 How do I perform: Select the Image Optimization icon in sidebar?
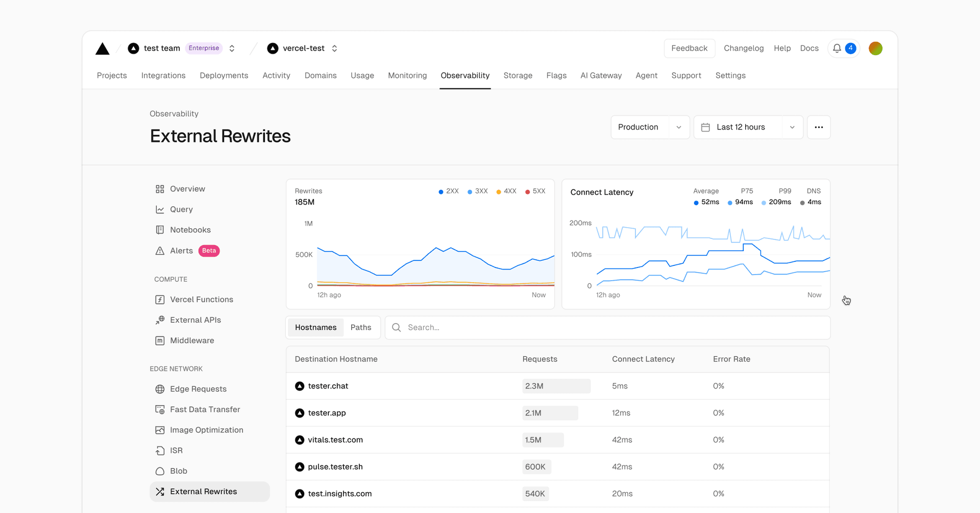coord(160,430)
